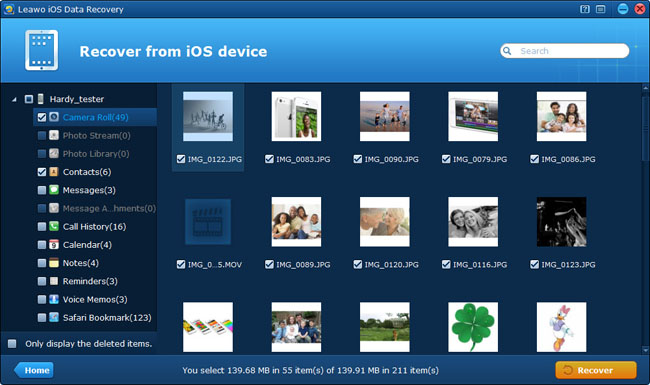650x385 pixels.
Task: Select the four-leaf clover thumbnail
Action: tap(473, 327)
